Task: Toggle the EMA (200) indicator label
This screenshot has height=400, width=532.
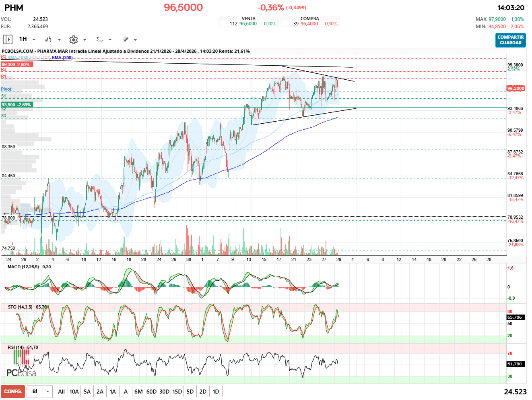Action: pos(62,58)
